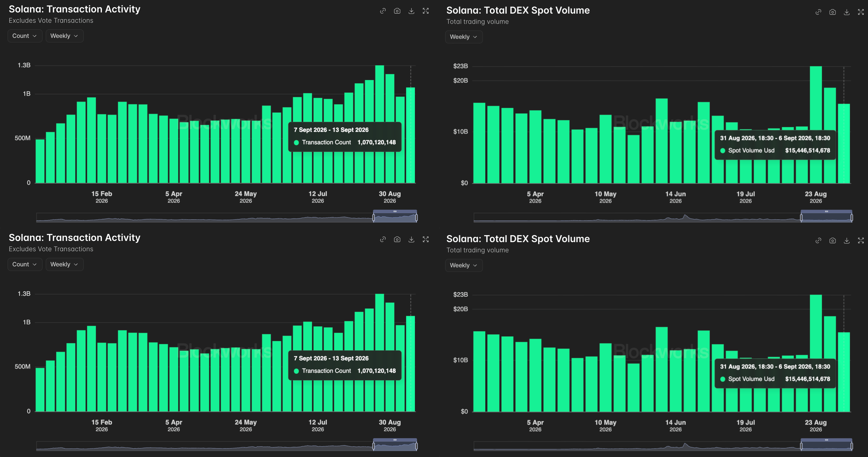Copy link for lower Transaction Activity chart

[383, 239]
